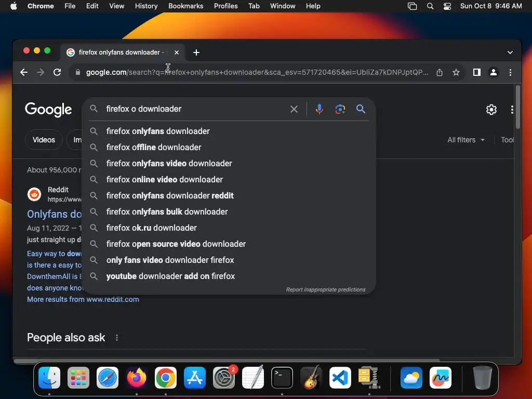Expand the All filters dropdown
This screenshot has height=399, width=532.
point(466,140)
